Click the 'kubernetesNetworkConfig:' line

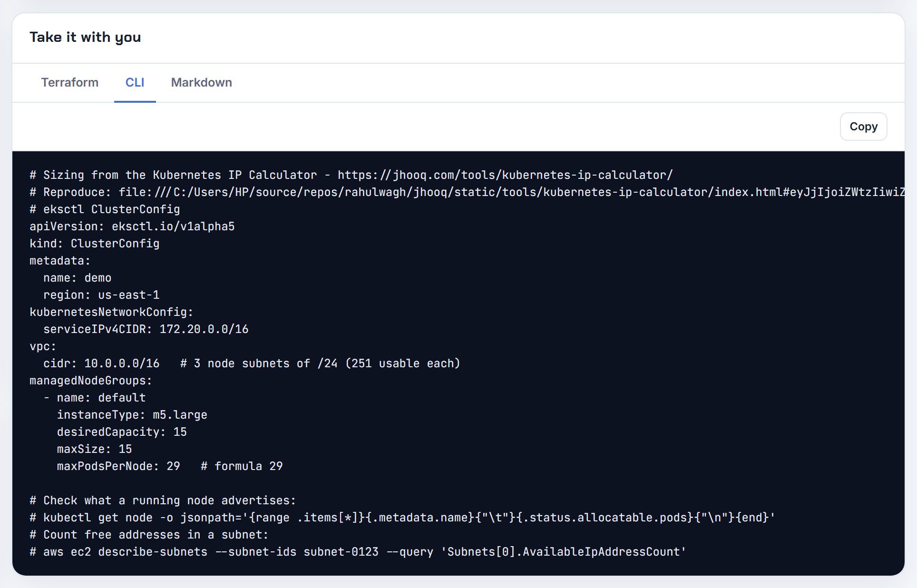(111, 312)
